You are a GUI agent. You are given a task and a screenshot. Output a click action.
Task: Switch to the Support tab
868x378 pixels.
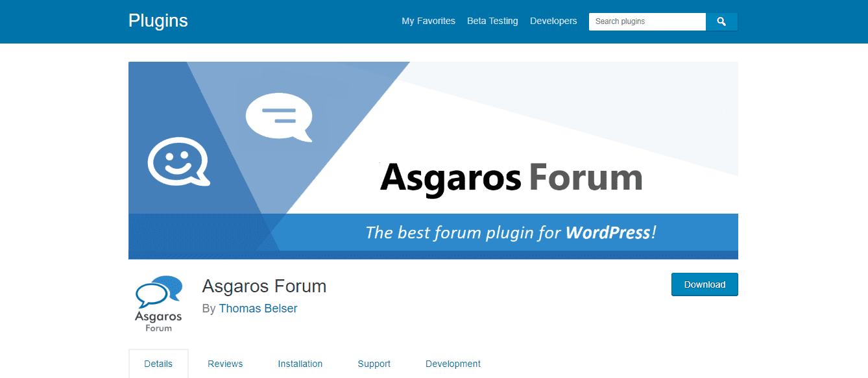tap(374, 364)
